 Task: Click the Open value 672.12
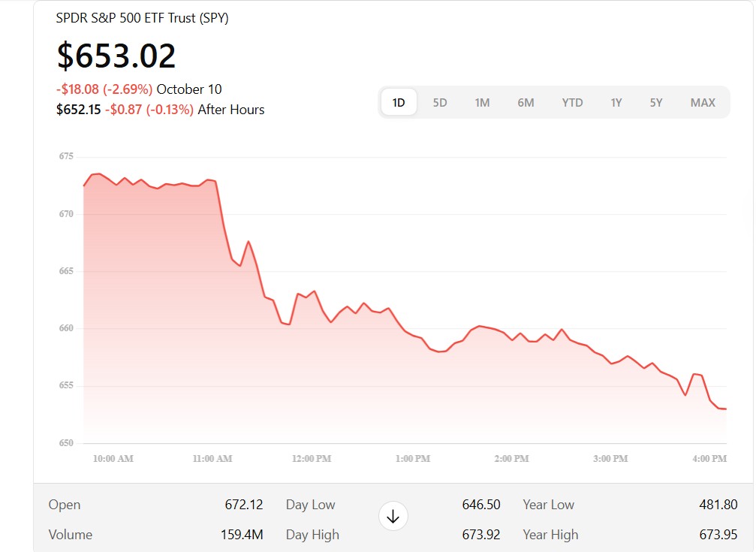[244, 505]
